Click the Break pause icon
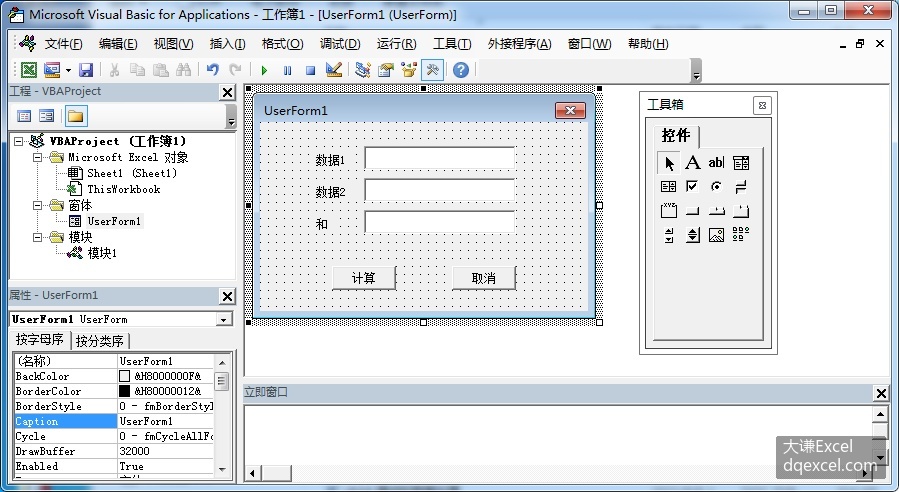 (287, 71)
